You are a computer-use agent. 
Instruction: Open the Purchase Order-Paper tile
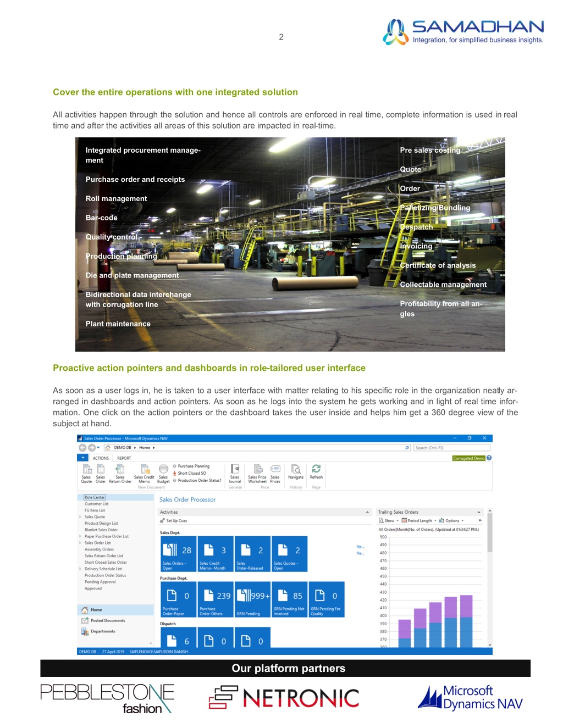tap(178, 599)
